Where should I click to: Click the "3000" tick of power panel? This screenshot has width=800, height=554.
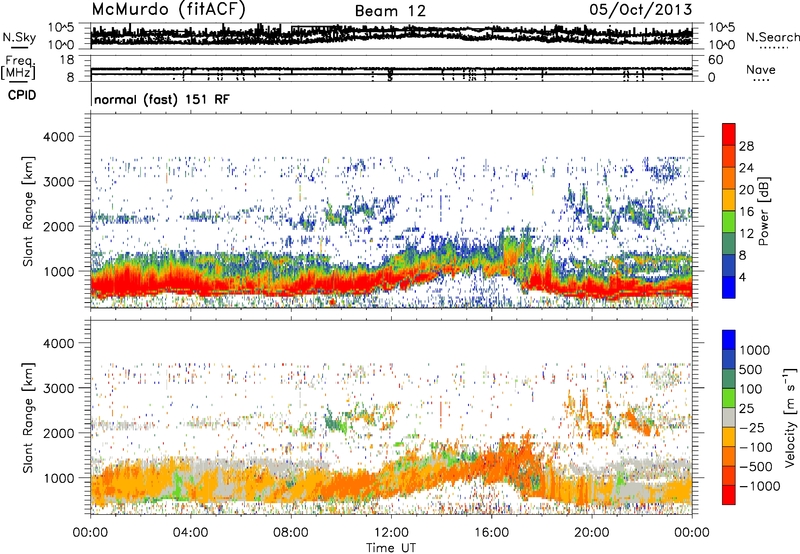click(59, 182)
